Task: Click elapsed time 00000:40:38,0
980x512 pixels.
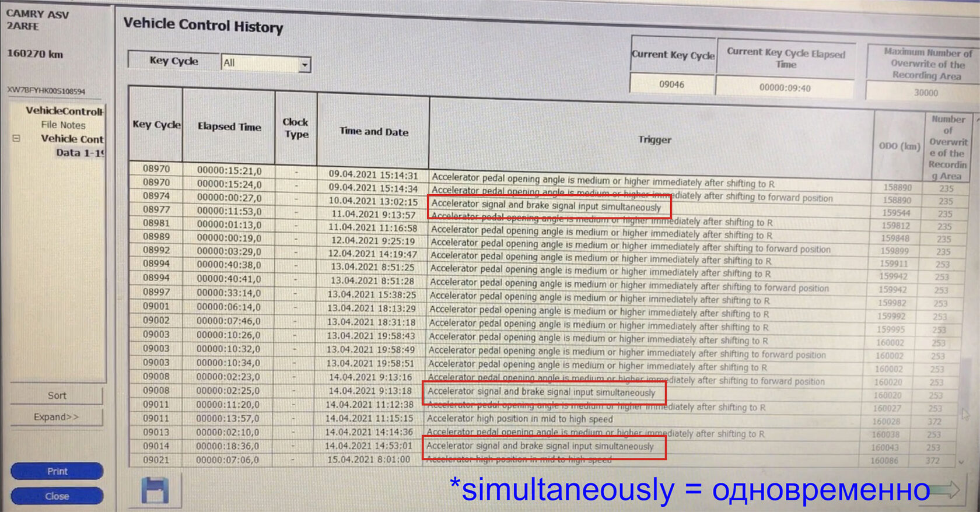Action: (229, 265)
